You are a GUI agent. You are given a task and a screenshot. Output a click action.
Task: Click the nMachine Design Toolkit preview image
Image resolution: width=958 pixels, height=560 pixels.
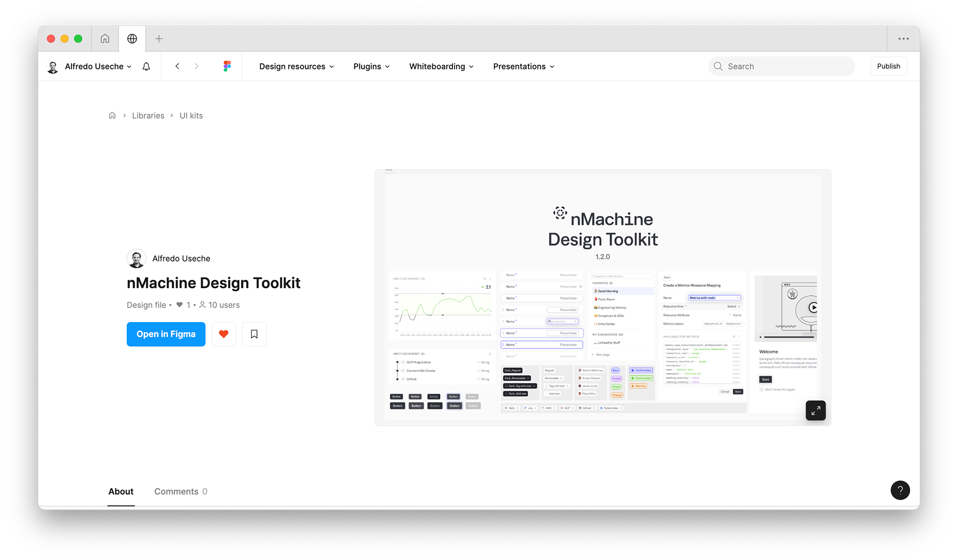[x=603, y=297]
